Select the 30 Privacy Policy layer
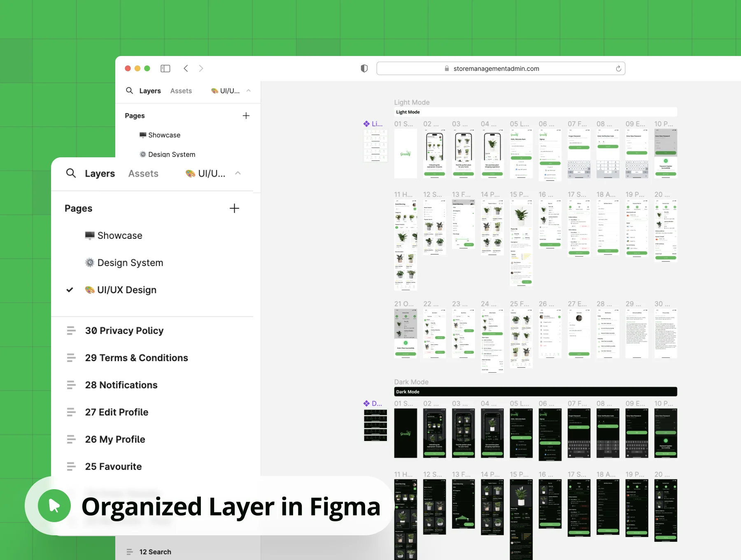The height and width of the screenshot is (560, 741). pos(124,331)
